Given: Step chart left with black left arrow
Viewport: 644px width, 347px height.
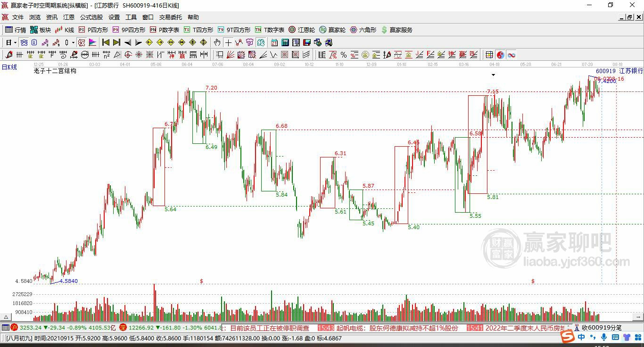Looking at the screenshot, I should pos(128,42).
